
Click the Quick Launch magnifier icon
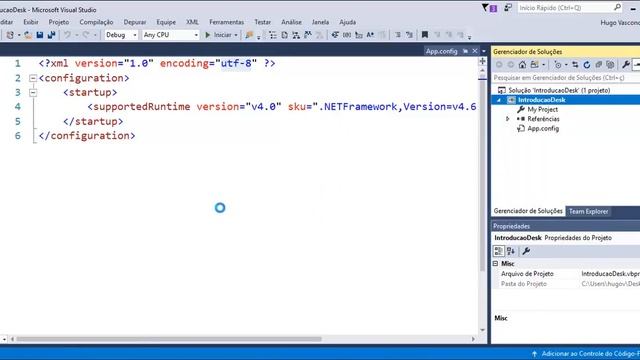[x=617, y=8]
